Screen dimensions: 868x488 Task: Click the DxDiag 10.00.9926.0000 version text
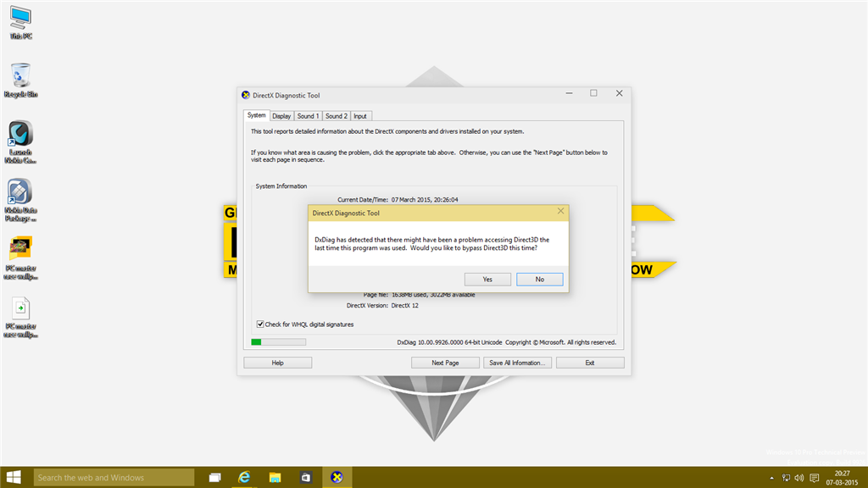pos(449,342)
